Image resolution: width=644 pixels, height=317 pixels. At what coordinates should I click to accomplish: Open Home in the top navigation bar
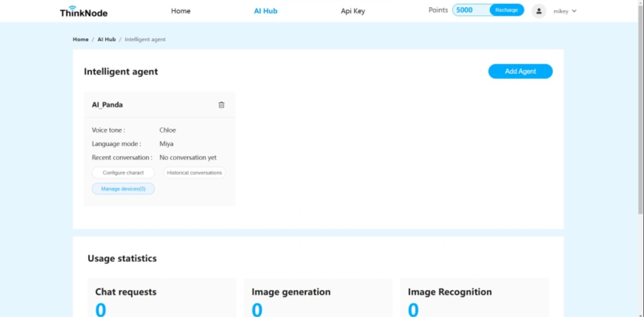(x=181, y=11)
